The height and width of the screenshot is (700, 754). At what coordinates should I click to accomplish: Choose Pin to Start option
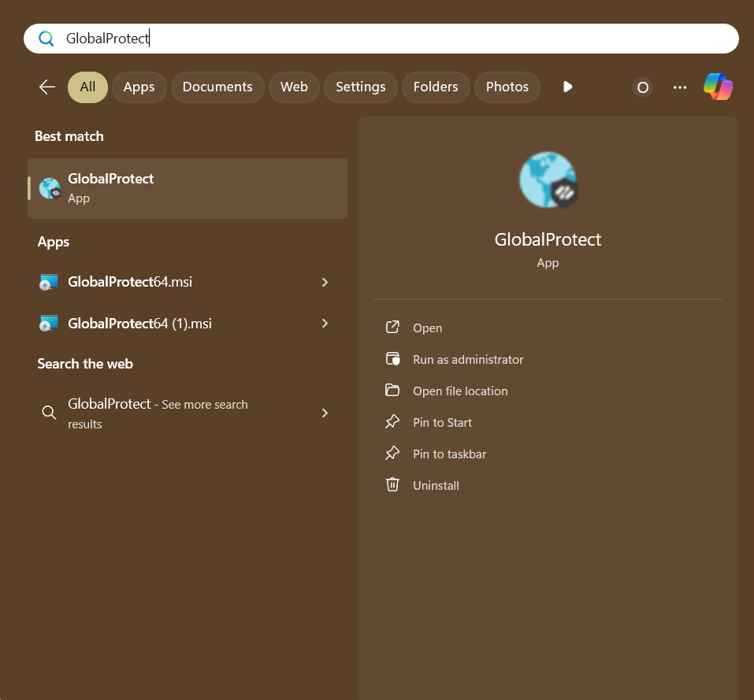point(442,422)
